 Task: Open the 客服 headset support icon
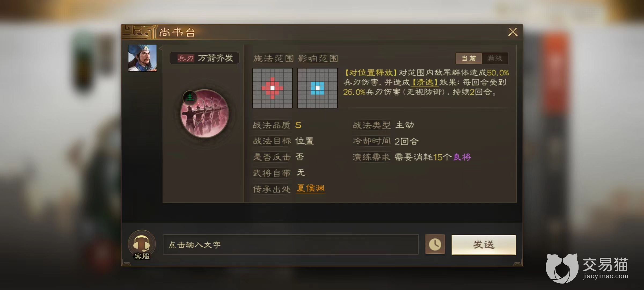pos(142,245)
